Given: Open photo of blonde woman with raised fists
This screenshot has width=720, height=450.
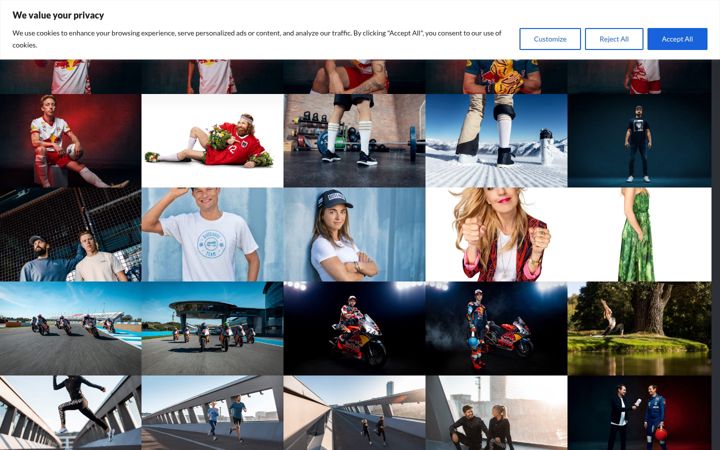Looking at the screenshot, I should (x=496, y=234).
